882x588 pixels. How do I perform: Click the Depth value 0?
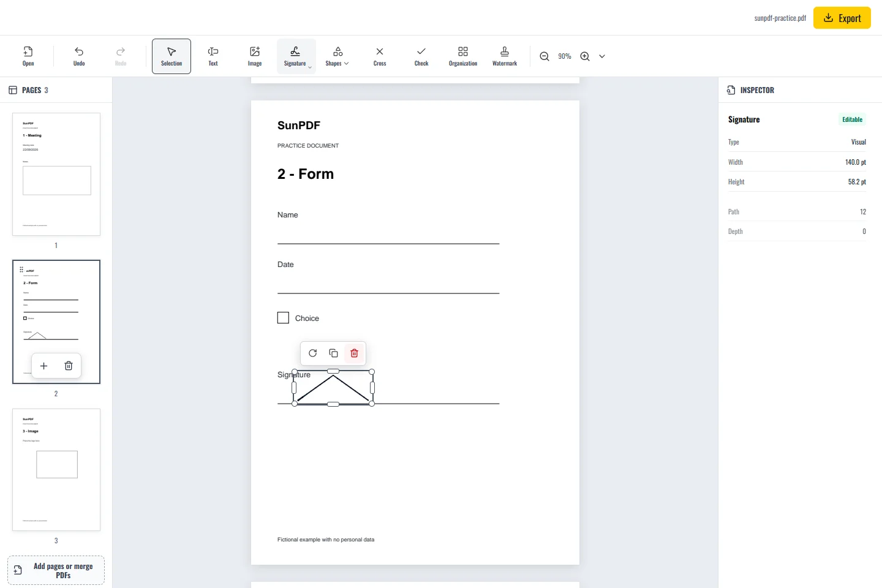tap(864, 232)
